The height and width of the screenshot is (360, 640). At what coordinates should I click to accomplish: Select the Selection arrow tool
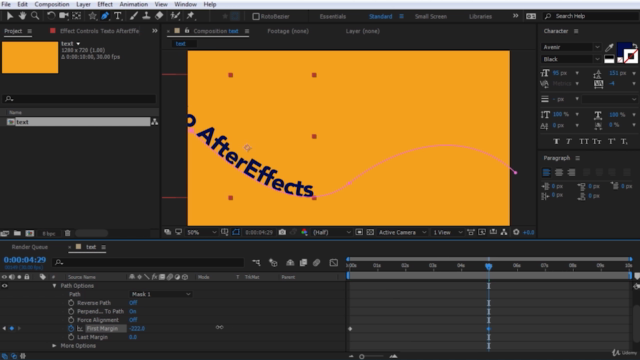coord(10,16)
